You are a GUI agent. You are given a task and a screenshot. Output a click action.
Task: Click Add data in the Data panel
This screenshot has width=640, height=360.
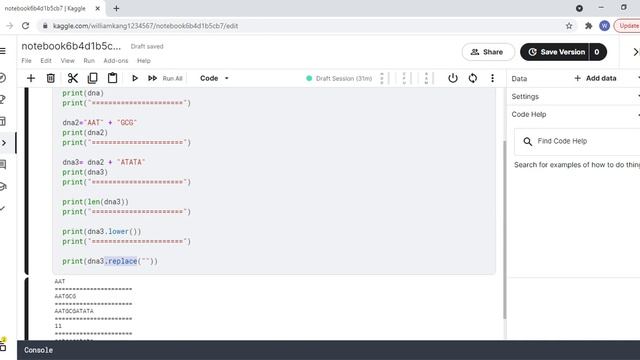tap(595, 78)
